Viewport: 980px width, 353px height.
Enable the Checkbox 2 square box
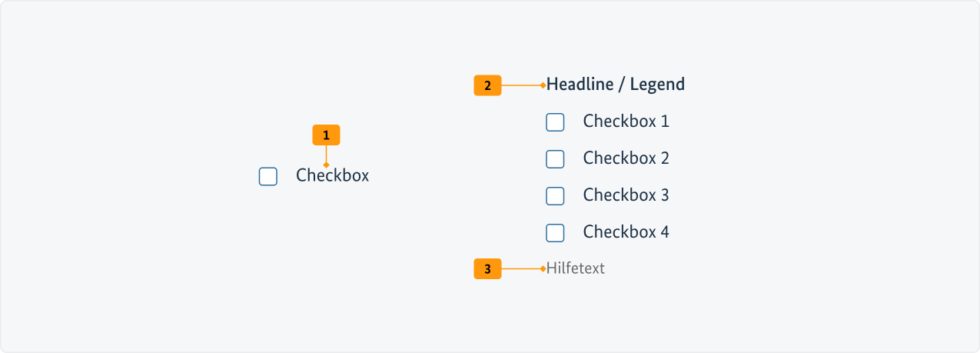pos(555,159)
